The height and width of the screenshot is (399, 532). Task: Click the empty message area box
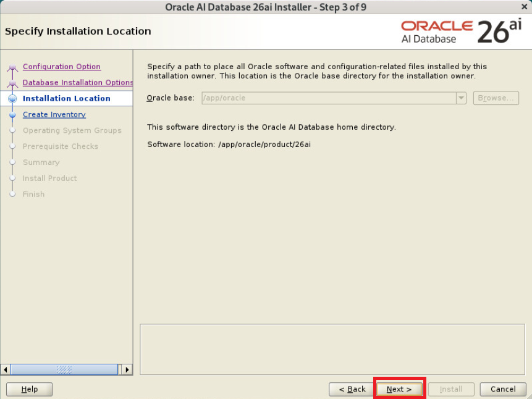pyautogui.click(x=332, y=349)
